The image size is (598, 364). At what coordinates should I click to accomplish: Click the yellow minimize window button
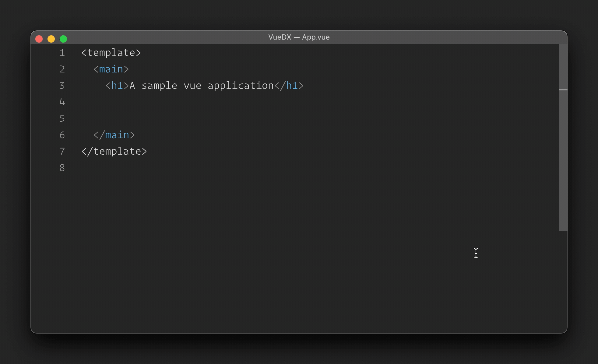(51, 39)
